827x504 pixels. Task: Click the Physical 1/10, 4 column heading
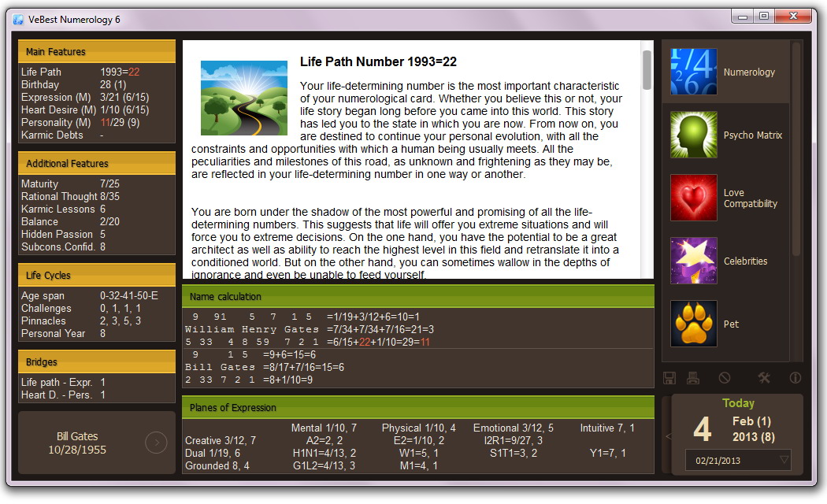click(x=419, y=428)
